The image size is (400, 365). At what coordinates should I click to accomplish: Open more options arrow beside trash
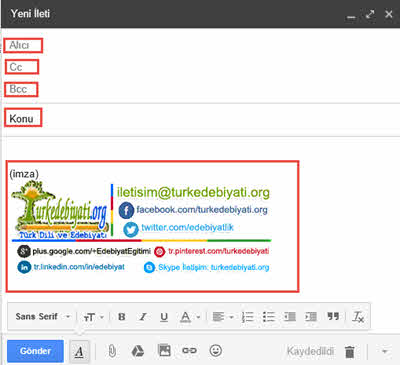385,351
